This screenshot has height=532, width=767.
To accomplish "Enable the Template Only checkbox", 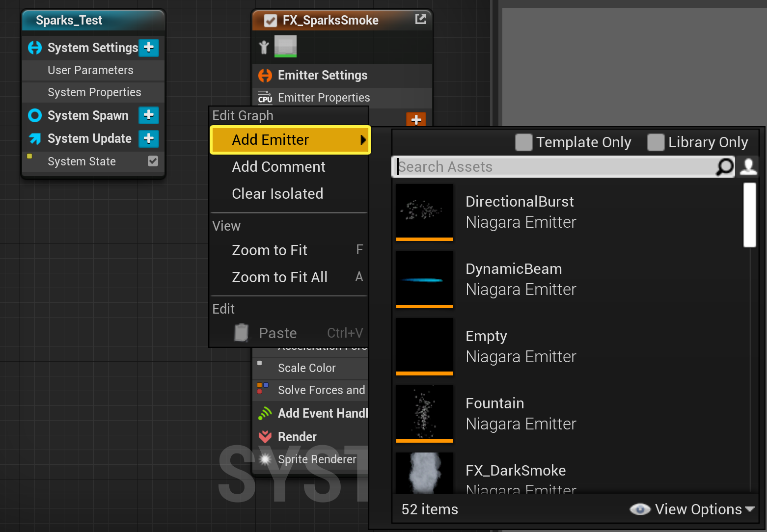I will (x=524, y=142).
